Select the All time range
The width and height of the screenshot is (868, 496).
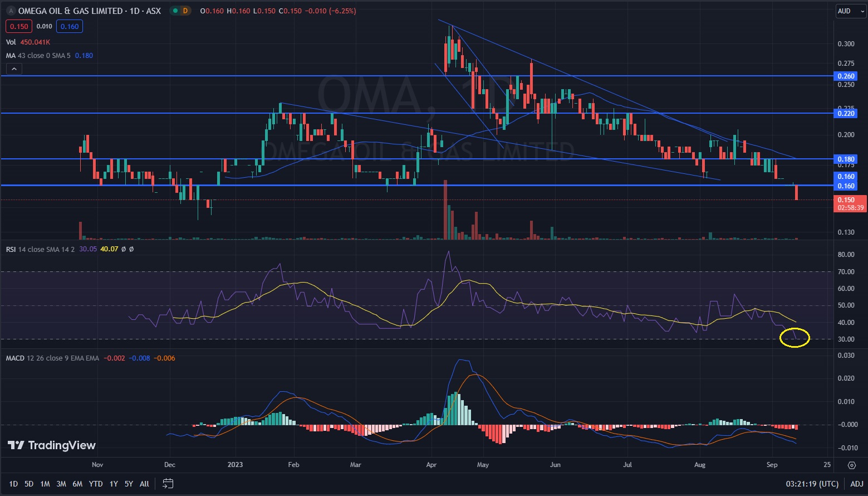[x=144, y=484]
